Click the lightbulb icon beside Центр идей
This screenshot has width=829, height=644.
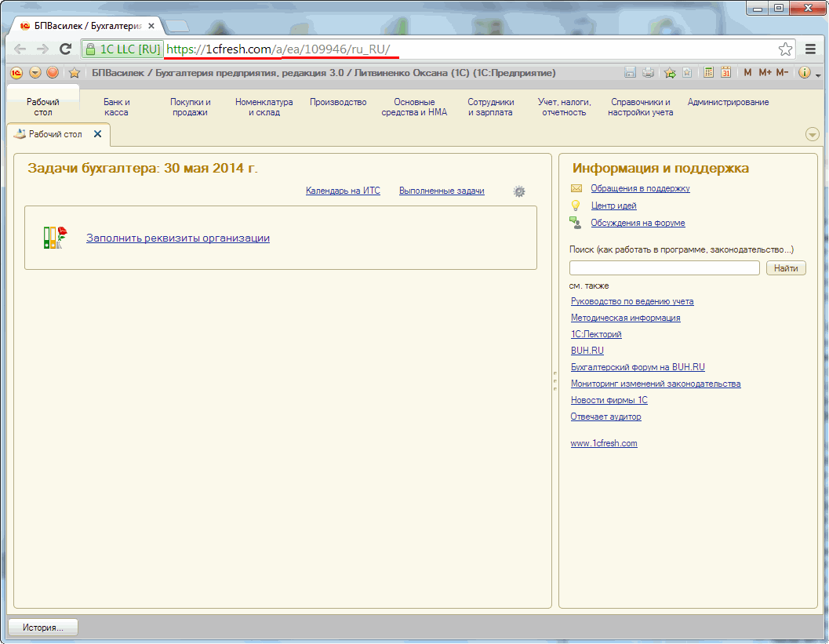576,206
